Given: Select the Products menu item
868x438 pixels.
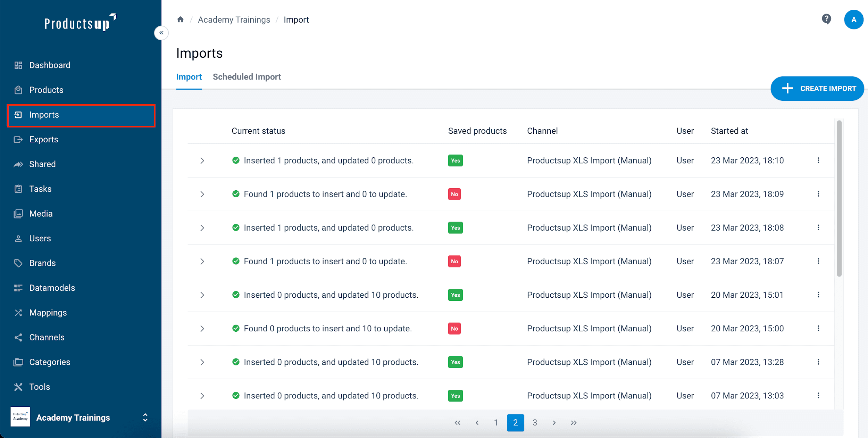Looking at the screenshot, I should click(x=46, y=90).
